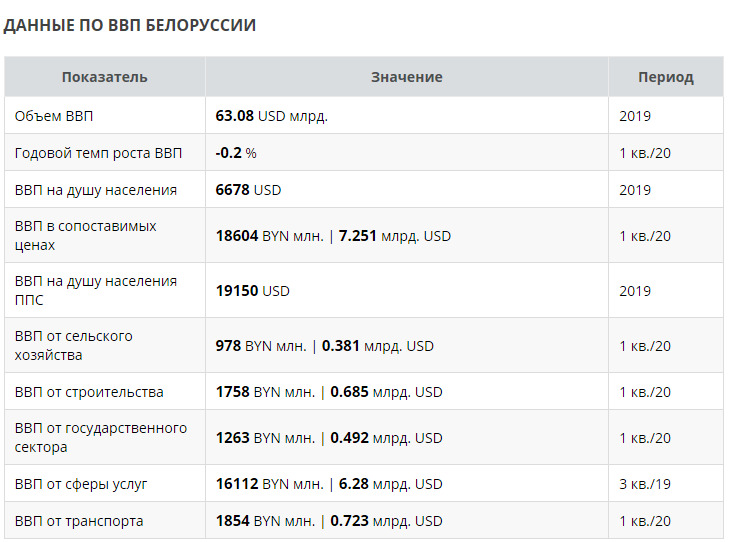Click the Показатель column header
Screen dimensions: 733x542
[105, 77]
